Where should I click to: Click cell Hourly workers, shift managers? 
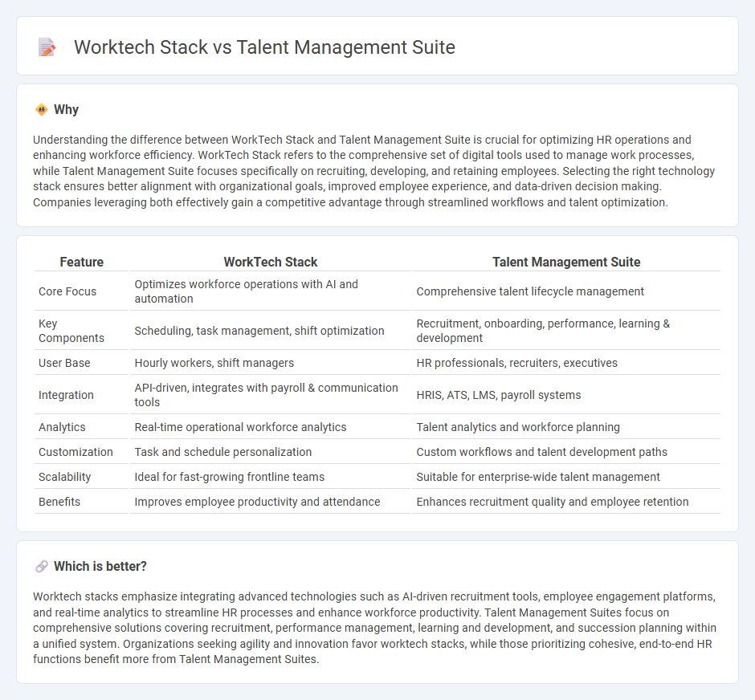click(x=270, y=363)
